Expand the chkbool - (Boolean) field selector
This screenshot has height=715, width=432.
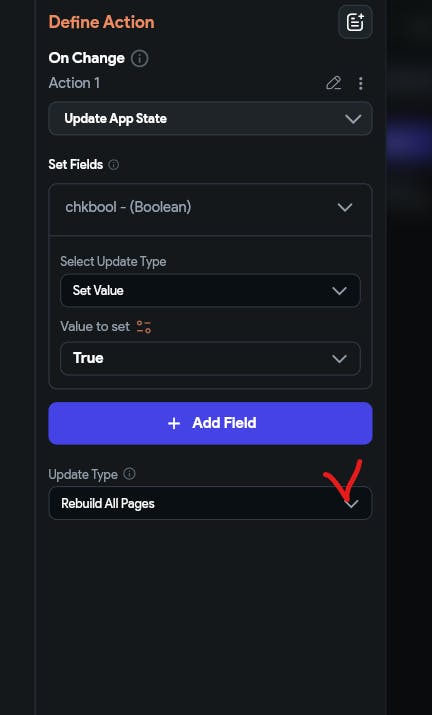(x=210, y=207)
